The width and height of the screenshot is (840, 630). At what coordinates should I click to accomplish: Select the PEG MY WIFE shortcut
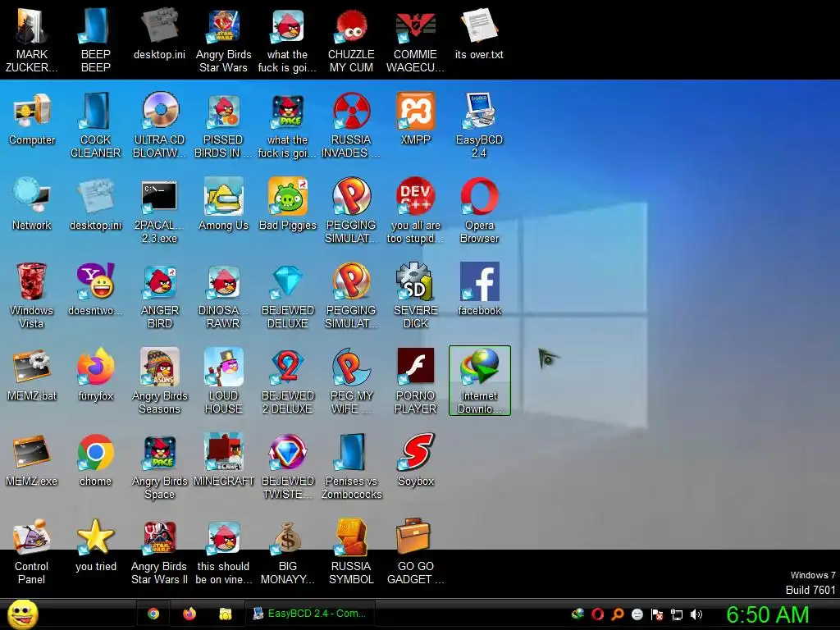coord(351,381)
